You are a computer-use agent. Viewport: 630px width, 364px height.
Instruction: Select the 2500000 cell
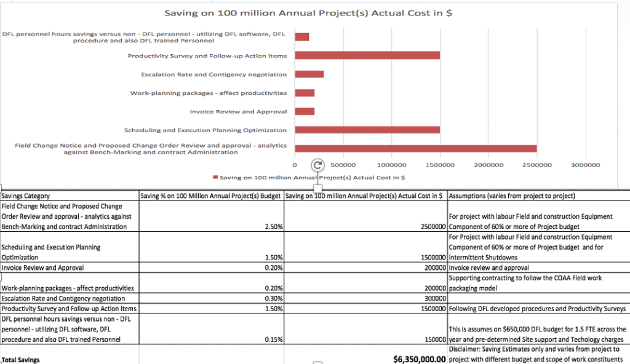point(365,216)
